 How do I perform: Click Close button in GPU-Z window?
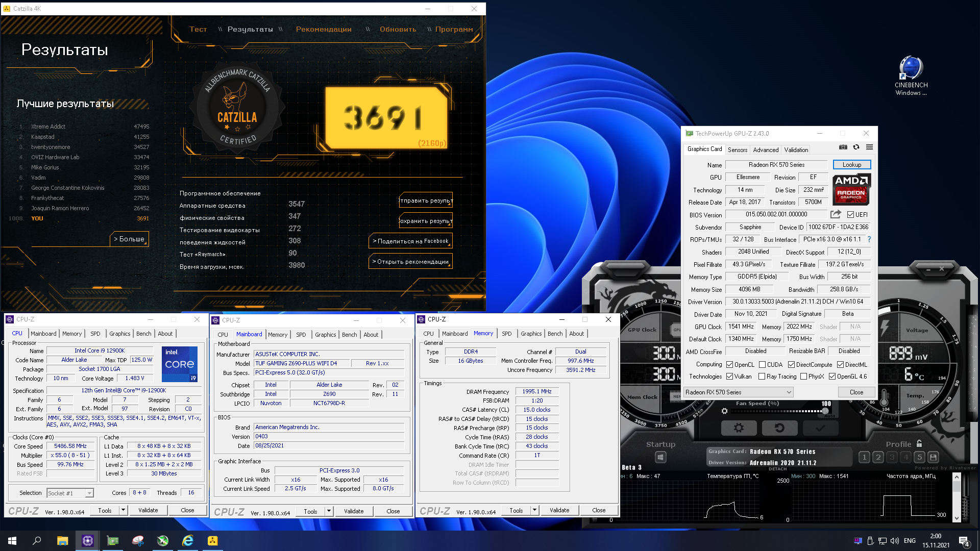856,392
